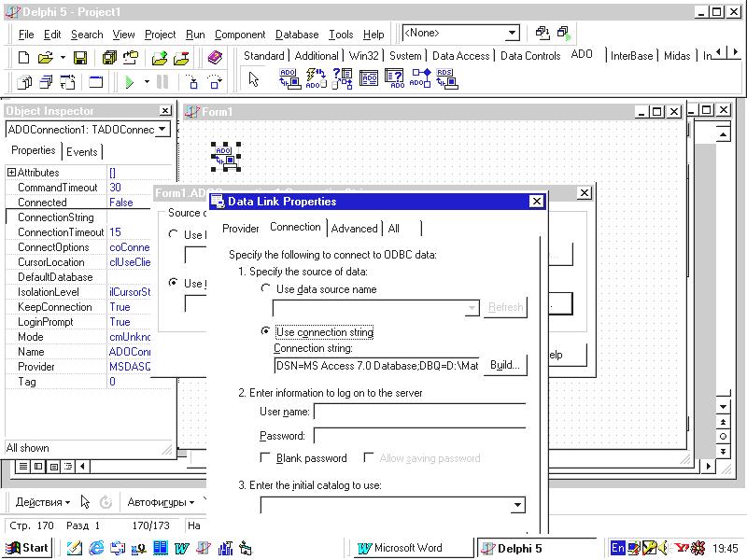Click the Trace Into icon
Viewport: 747px width, 560px height.
191,82
